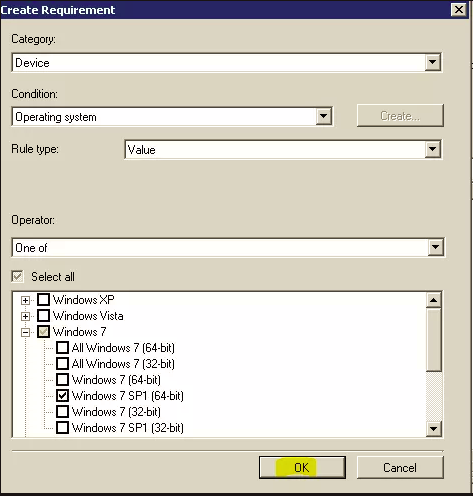473x496 pixels.
Task: Click the scrollbar down arrow in OS list
Action: [433, 429]
